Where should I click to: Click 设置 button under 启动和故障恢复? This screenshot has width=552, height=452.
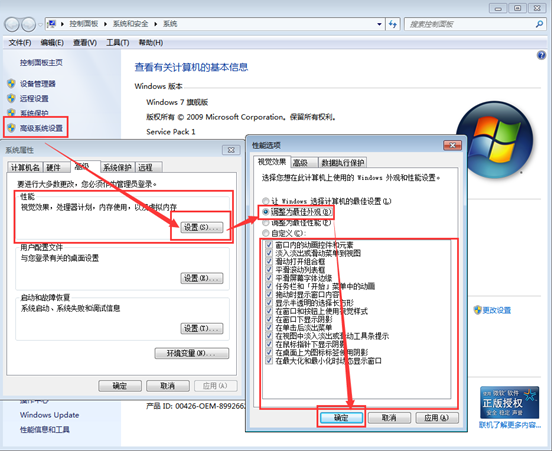pyautogui.click(x=201, y=328)
